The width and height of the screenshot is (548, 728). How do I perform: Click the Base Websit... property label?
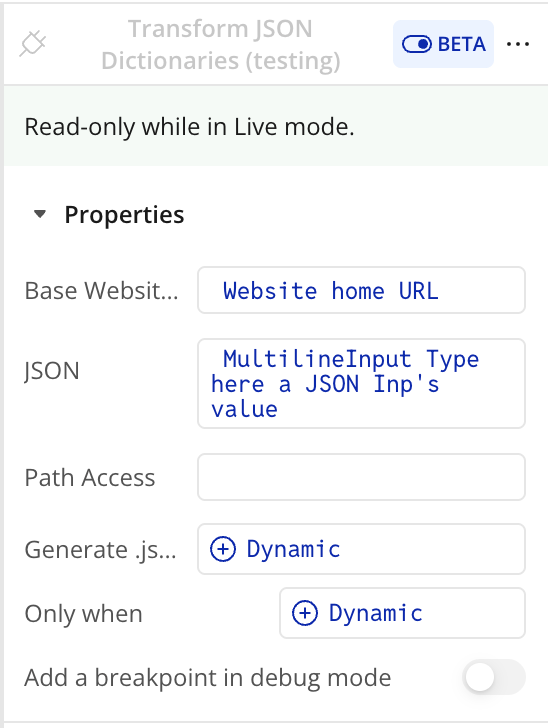point(101,291)
